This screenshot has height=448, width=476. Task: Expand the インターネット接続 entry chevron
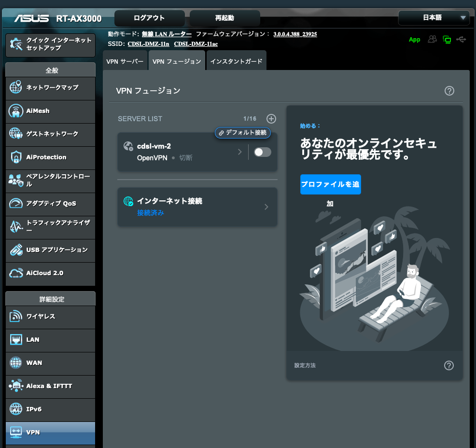pos(266,207)
